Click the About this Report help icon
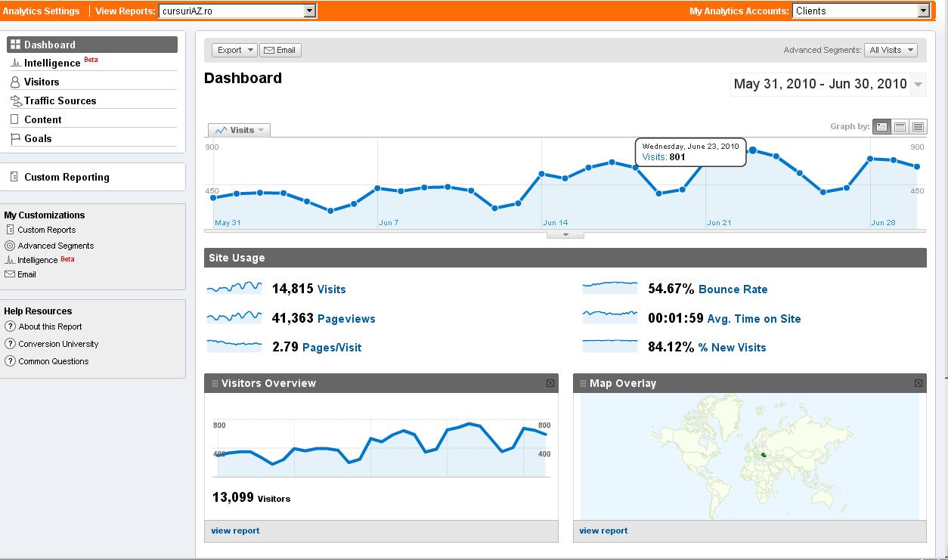The image size is (948, 560). point(10,326)
